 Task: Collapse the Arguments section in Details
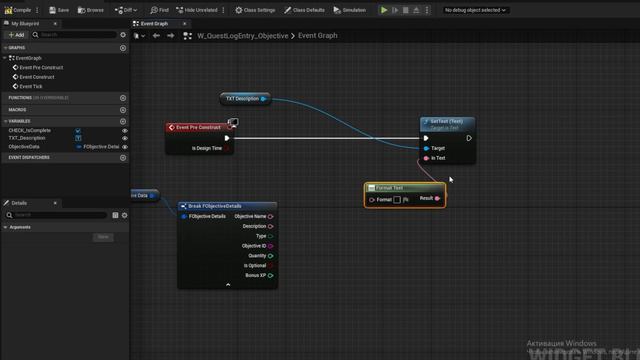pyautogui.click(x=5, y=227)
